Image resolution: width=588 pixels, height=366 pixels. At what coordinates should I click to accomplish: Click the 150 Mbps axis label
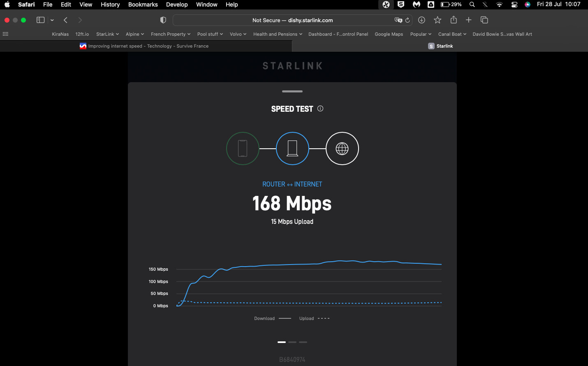pos(158,269)
